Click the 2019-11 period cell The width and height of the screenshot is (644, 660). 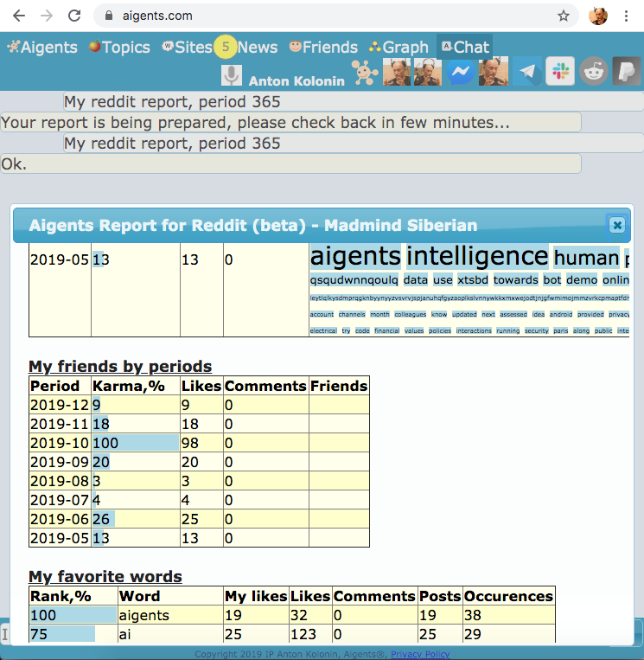(x=60, y=424)
